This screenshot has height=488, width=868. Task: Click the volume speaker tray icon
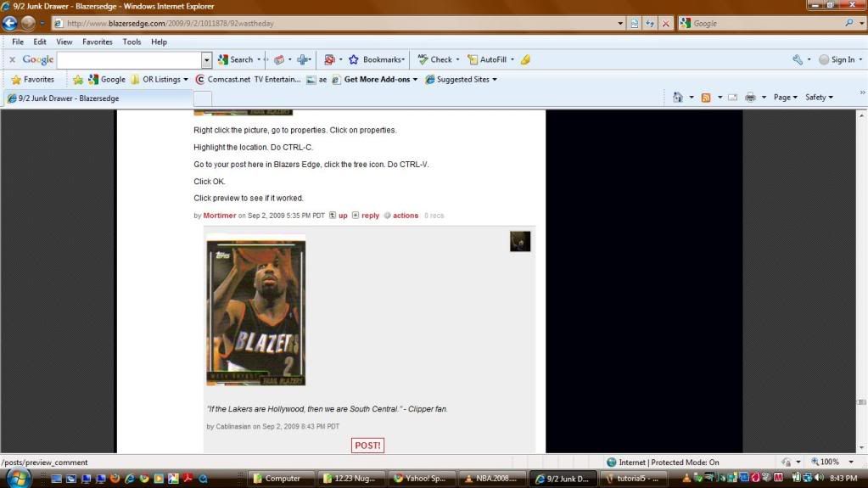[820, 478]
